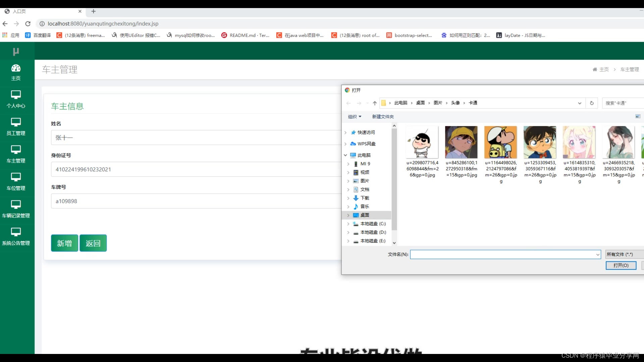The width and height of the screenshot is (644, 362).
Task: Click the μ logo icon in sidebar
Action: (x=16, y=51)
